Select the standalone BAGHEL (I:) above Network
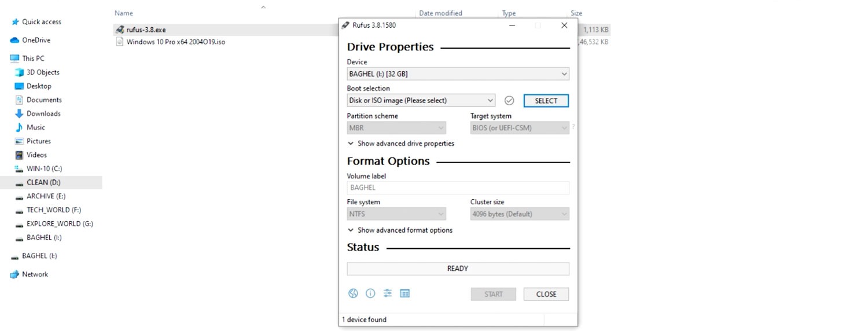The height and width of the screenshot is (331, 868). [39, 256]
